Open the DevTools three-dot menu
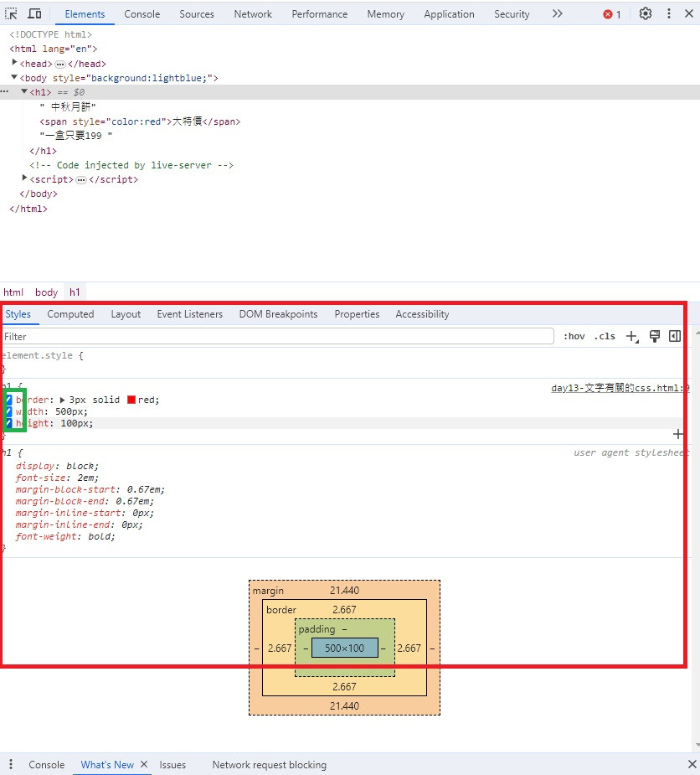The width and height of the screenshot is (700, 775). point(669,13)
